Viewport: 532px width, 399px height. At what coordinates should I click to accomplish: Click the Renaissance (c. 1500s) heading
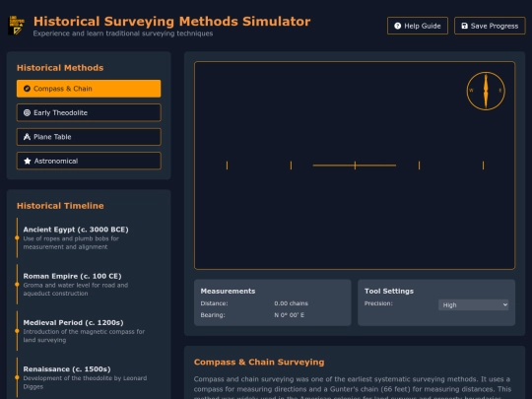tap(67, 368)
